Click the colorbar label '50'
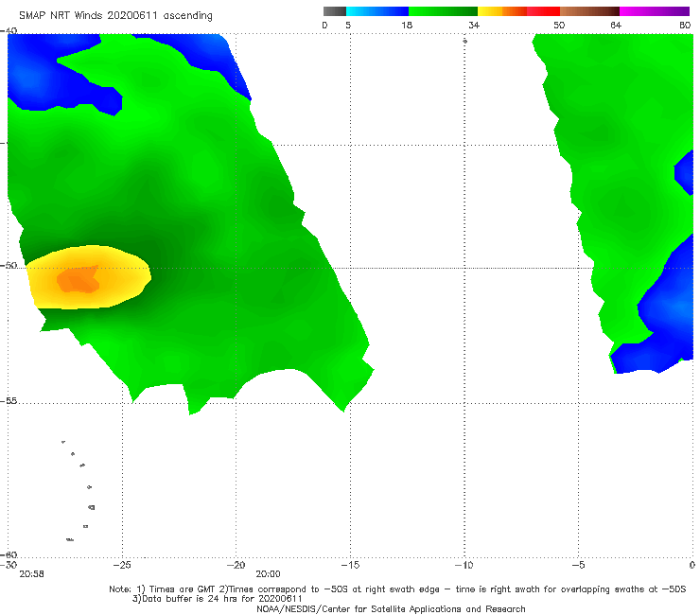Image resolution: width=700 pixels, height=615 pixels. (x=559, y=25)
